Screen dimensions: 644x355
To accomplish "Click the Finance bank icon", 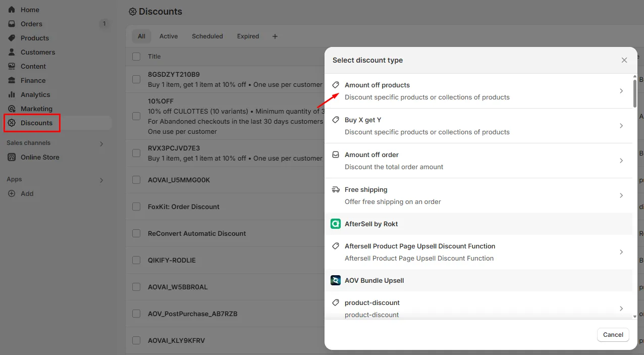I will point(12,80).
